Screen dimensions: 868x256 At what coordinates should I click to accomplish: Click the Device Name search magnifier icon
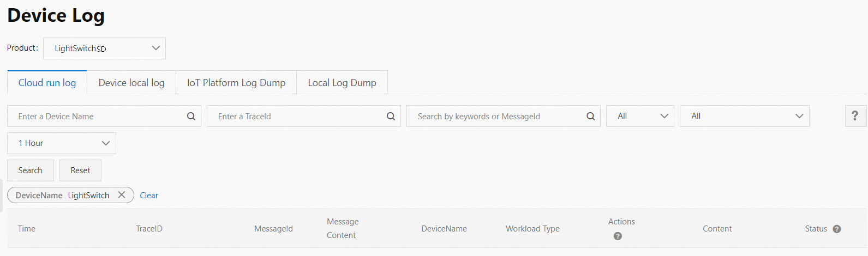[191, 116]
